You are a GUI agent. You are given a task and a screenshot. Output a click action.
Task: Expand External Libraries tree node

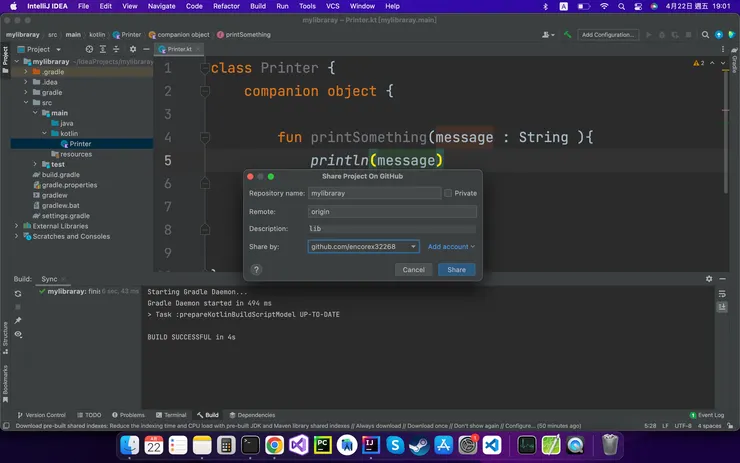coord(17,226)
